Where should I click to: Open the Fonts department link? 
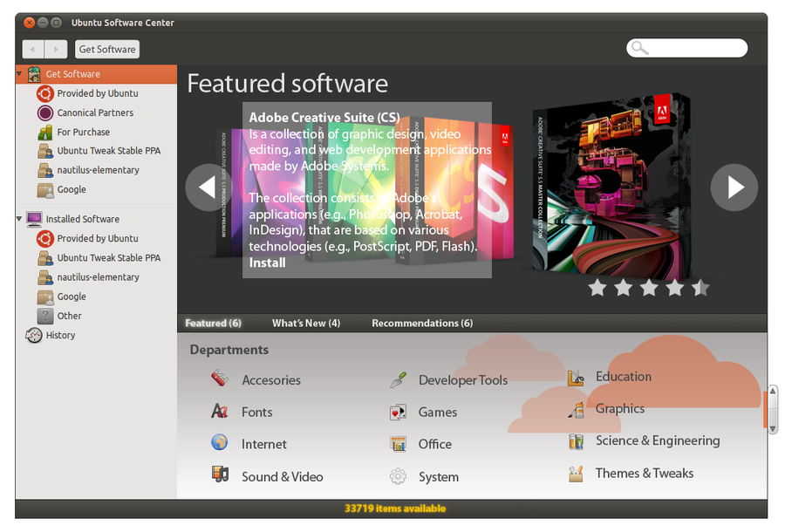(256, 413)
